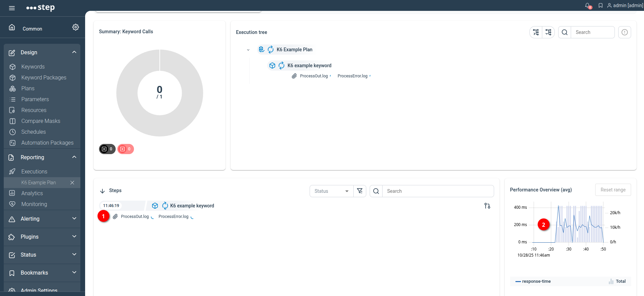The image size is (644, 296).
Task: Focus the Steps Search field
Action: [438, 191]
